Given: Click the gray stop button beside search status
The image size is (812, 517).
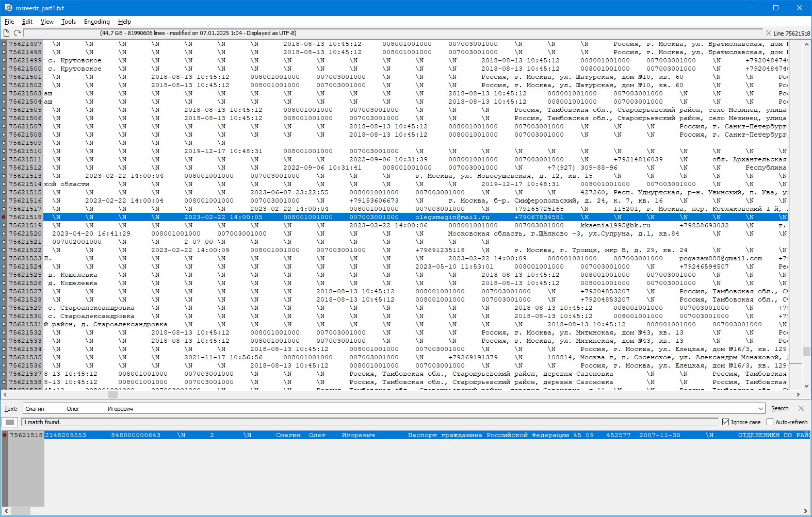Looking at the screenshot, I should [9, 422].
